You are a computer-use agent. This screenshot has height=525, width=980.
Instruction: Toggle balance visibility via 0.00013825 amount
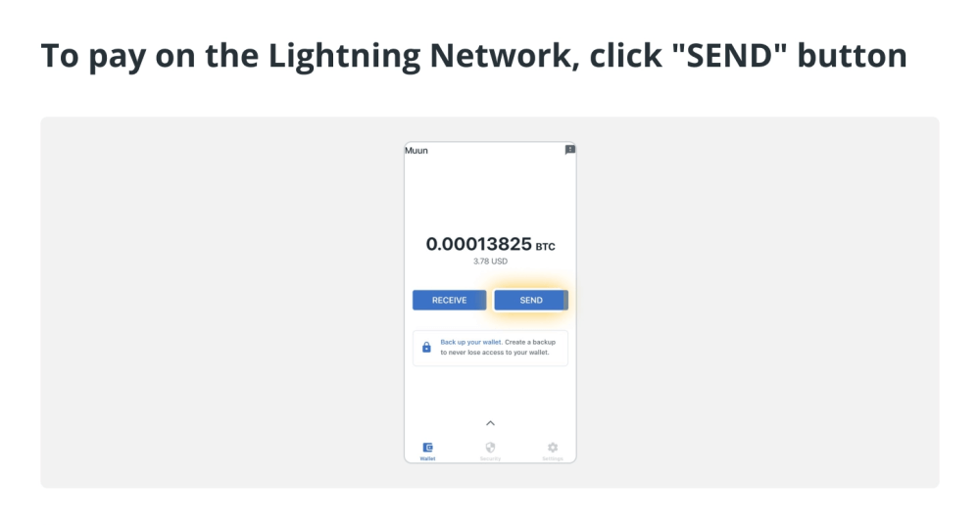(x=479, y=244)
